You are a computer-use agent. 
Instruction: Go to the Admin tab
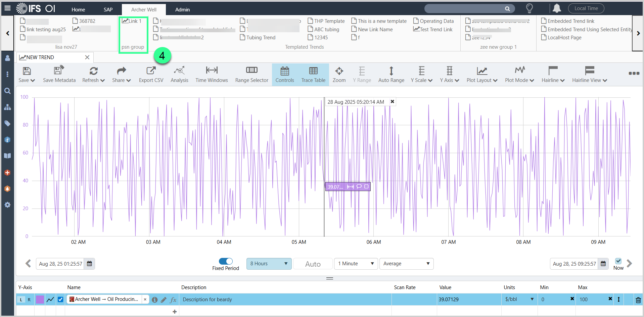click(182, 10)
